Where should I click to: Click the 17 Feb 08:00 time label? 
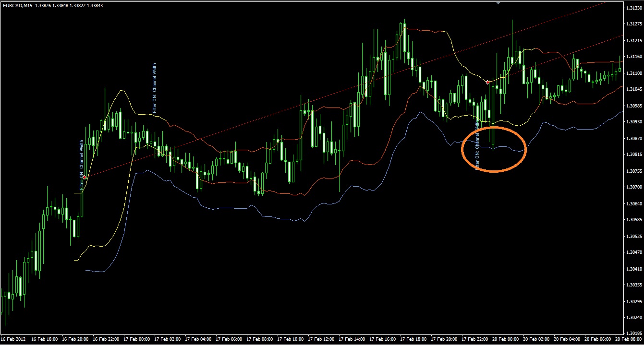(x=260, y=339)
